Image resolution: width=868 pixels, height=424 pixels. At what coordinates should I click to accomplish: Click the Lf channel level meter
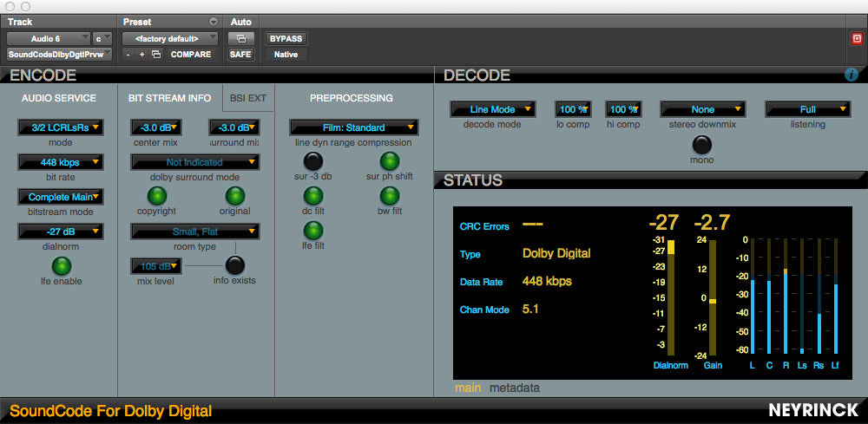tap(835, 297)
